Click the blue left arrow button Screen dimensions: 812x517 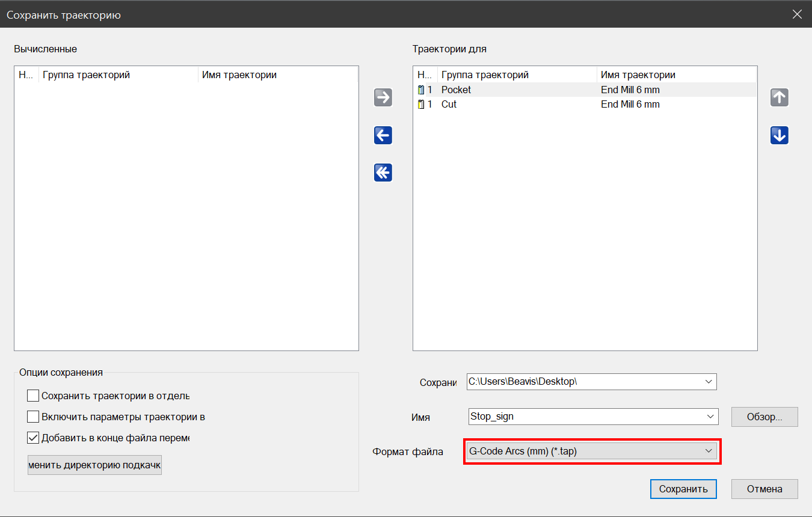383,135
